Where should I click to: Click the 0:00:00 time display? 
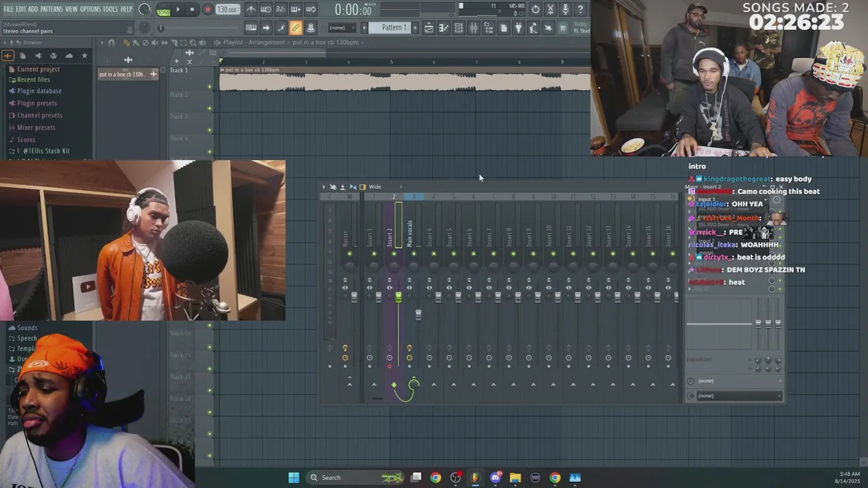353,10
